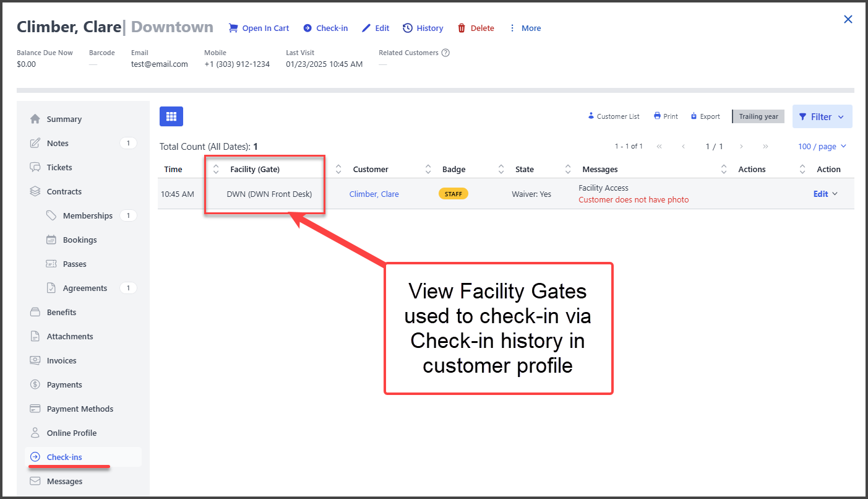Click the Check-in action in the header
868x499 pixels.
tap(325, 28)
